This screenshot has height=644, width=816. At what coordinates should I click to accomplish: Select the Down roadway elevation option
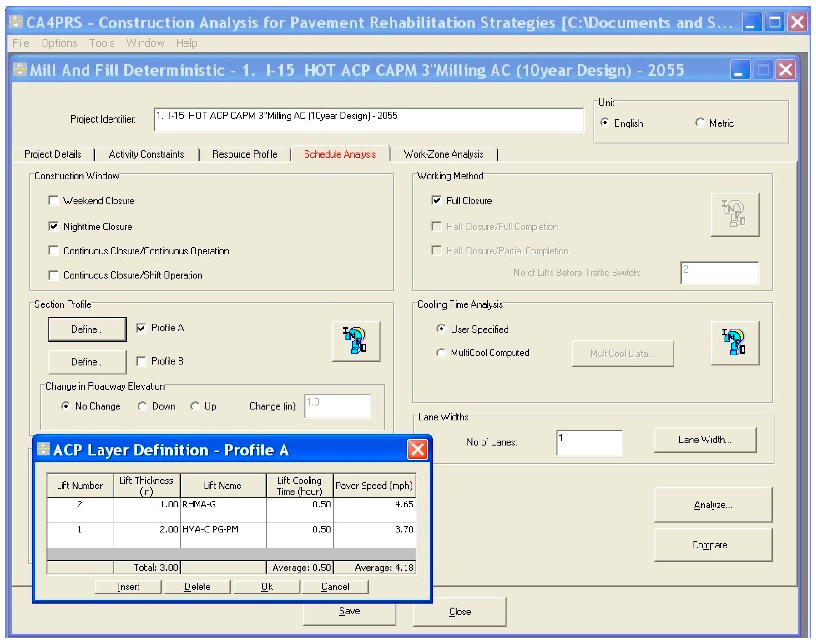pos(142,406)
